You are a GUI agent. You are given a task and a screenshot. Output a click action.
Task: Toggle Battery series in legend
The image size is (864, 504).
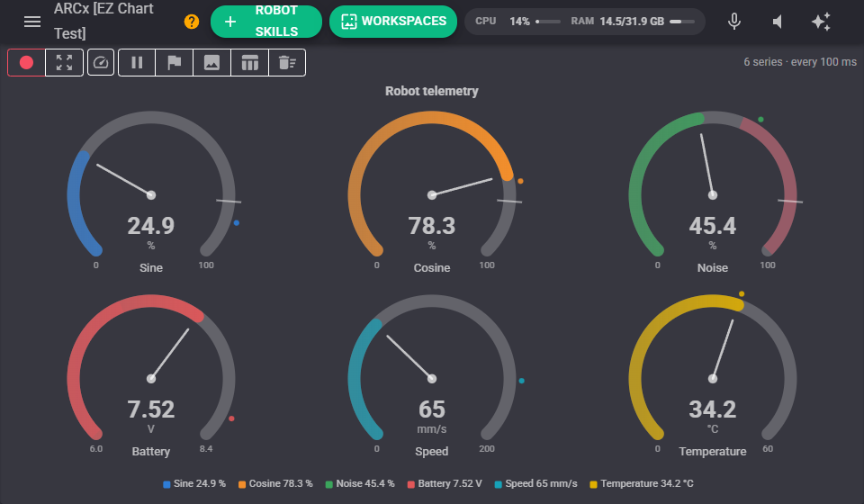444,483
